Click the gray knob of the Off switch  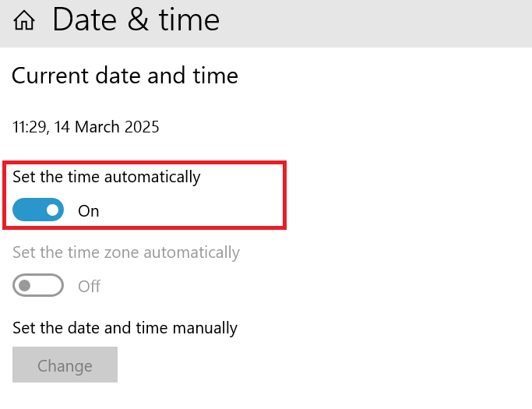point(25,286)
